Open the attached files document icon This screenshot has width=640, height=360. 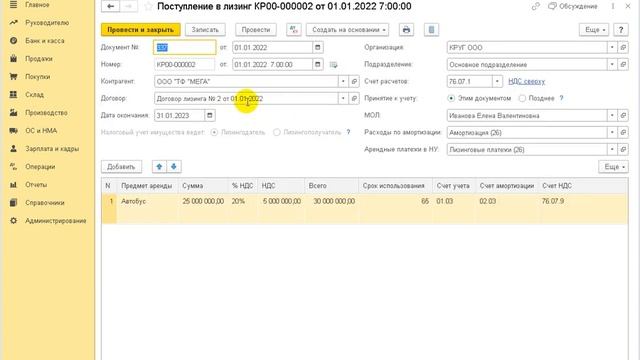click(x=431, y=30)
